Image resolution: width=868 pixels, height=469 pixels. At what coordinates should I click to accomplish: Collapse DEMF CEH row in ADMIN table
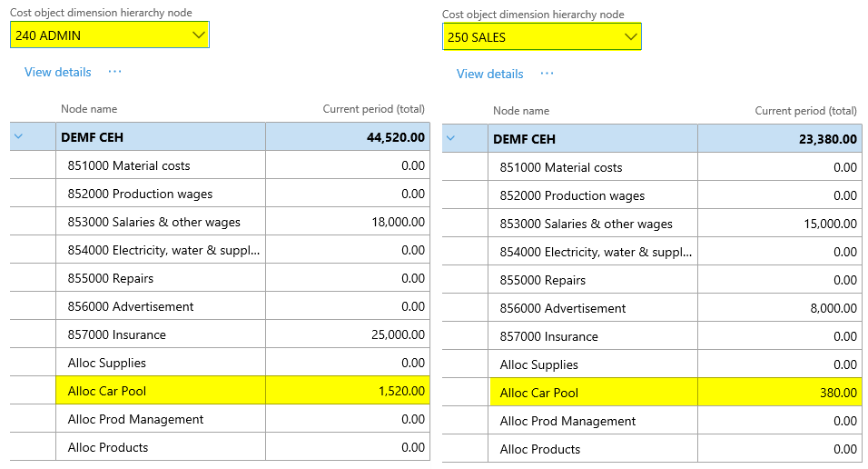[x=18, y=137]
